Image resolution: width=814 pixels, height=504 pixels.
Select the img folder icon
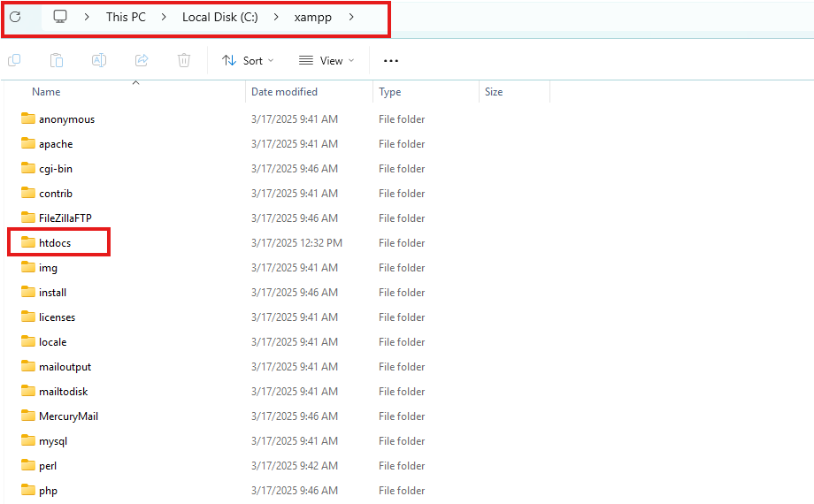(x=28, y=267)
